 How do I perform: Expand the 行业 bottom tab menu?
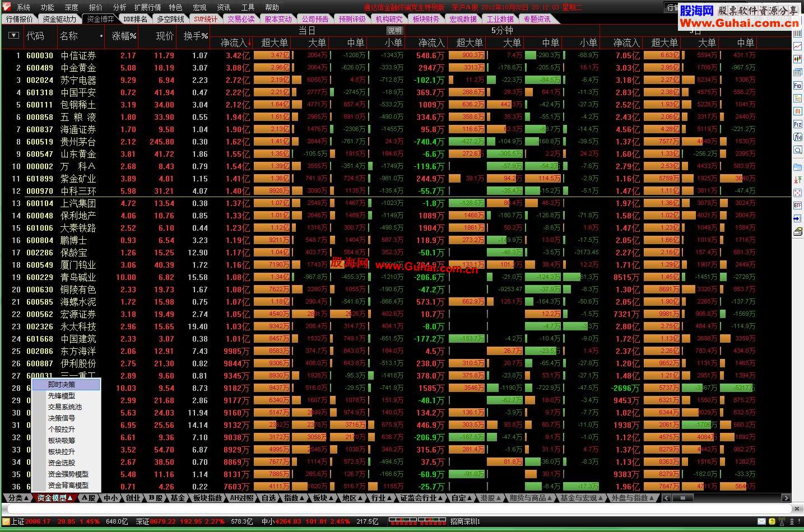tap(382, 498)
